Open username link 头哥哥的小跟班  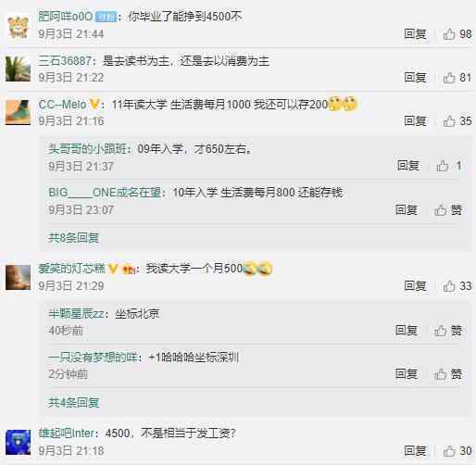tap(87, 149)
